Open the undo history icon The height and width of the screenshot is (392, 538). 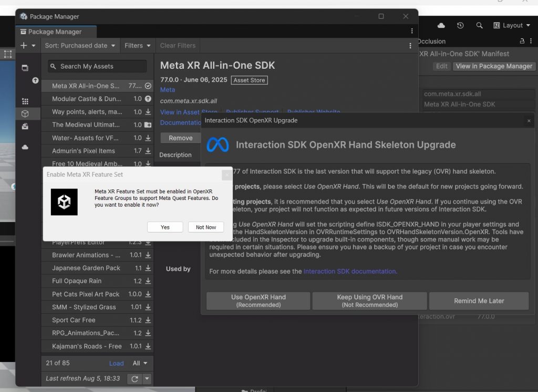[460, 25]
